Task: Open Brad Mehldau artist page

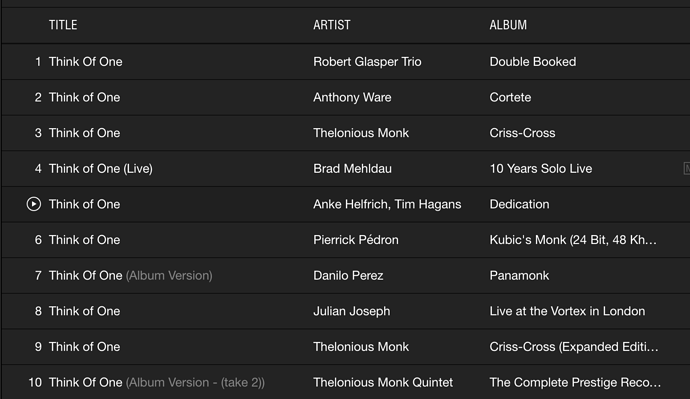Action: pyautogui.click(x=352, y=168)
